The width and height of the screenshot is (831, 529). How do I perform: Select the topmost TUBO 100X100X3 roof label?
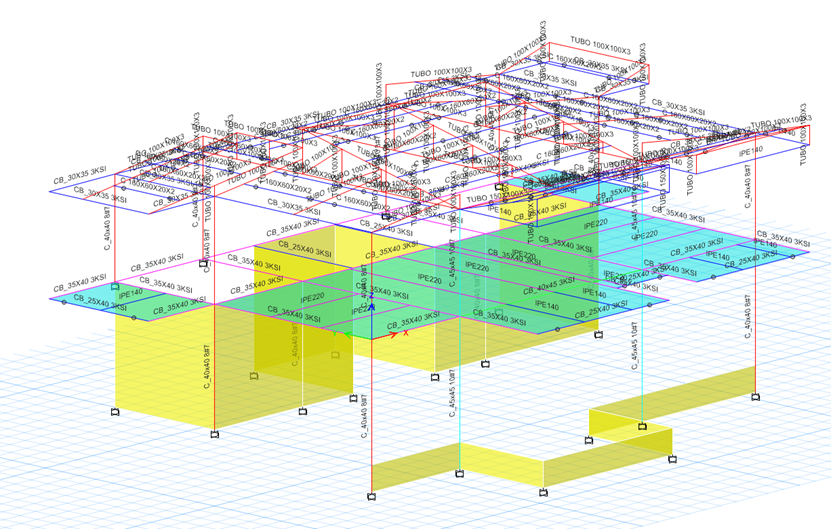[600, 46]
